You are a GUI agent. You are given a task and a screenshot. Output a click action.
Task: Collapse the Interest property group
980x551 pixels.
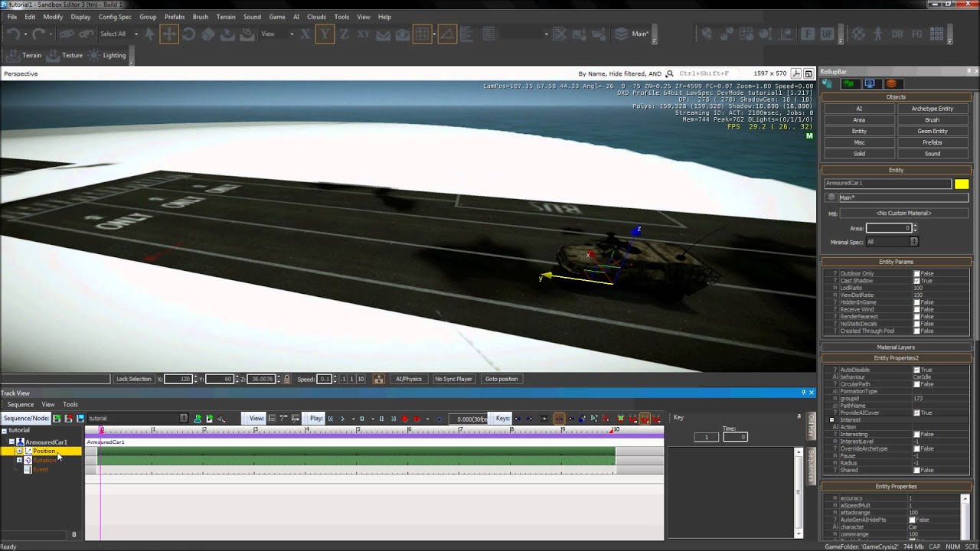[x=831, y=420]
